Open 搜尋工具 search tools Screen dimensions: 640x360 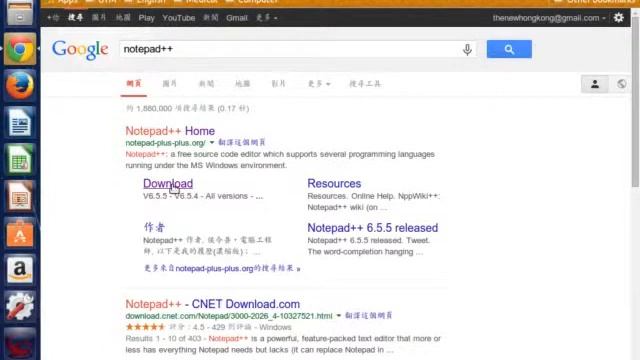coord(365,84)
